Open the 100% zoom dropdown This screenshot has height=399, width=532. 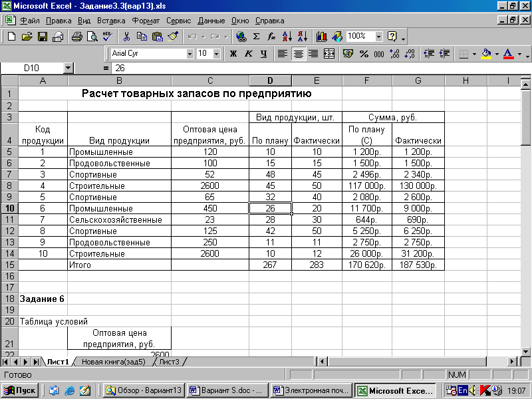tap(378, 37)
